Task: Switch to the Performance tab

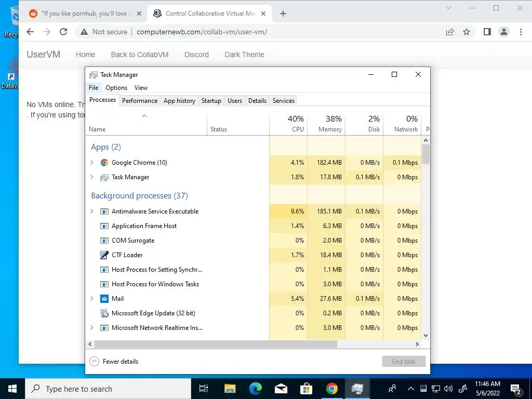Action: coord(140,101)
